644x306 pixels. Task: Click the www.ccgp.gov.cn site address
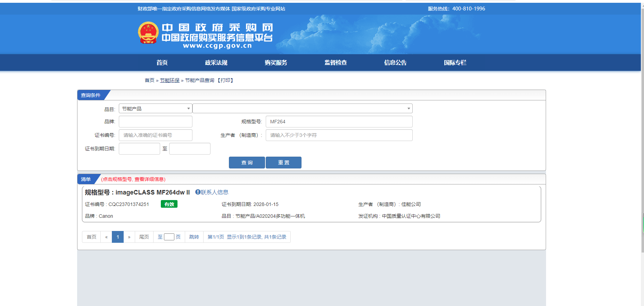(x=217, y=46)
